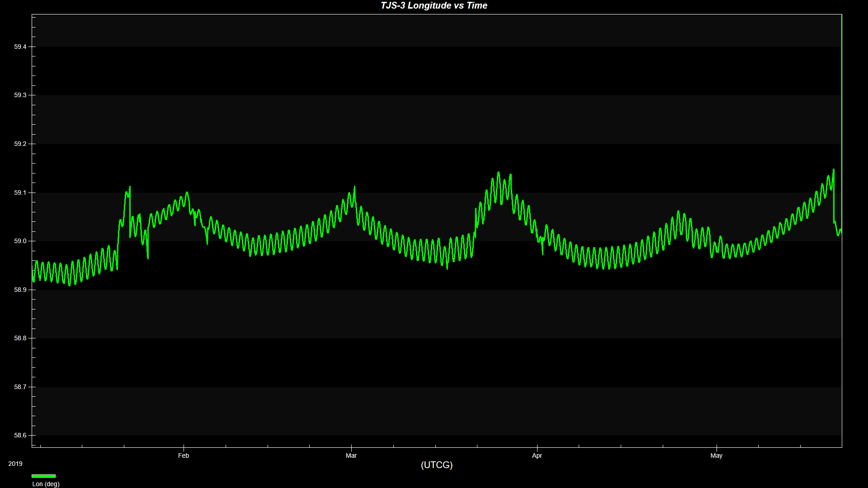Click the 59.3 y-axis tick label

click(x=20, y=95)
